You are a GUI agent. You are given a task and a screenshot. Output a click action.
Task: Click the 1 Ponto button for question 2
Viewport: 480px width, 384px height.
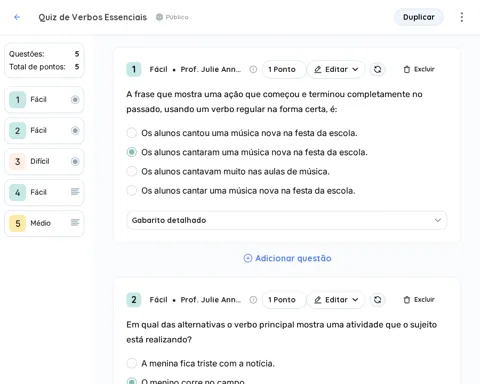click(x=284, y=300)
